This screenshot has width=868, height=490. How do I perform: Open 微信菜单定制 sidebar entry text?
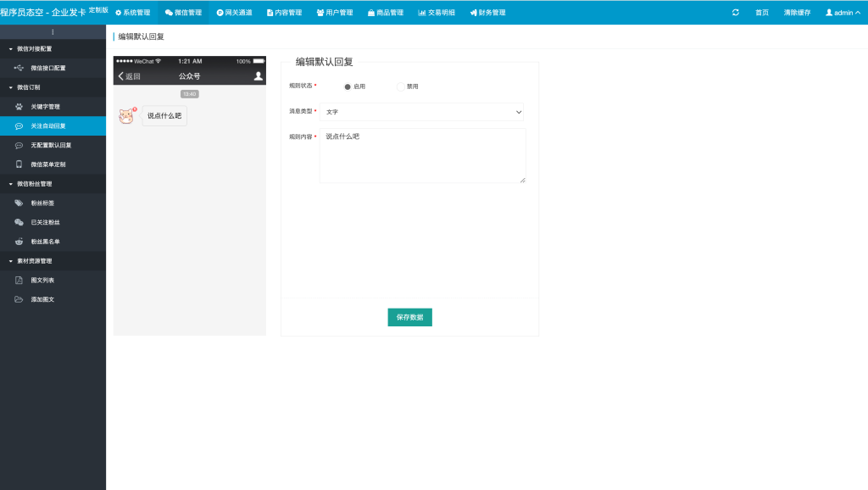pyautogui.click(x=48, y=164)
